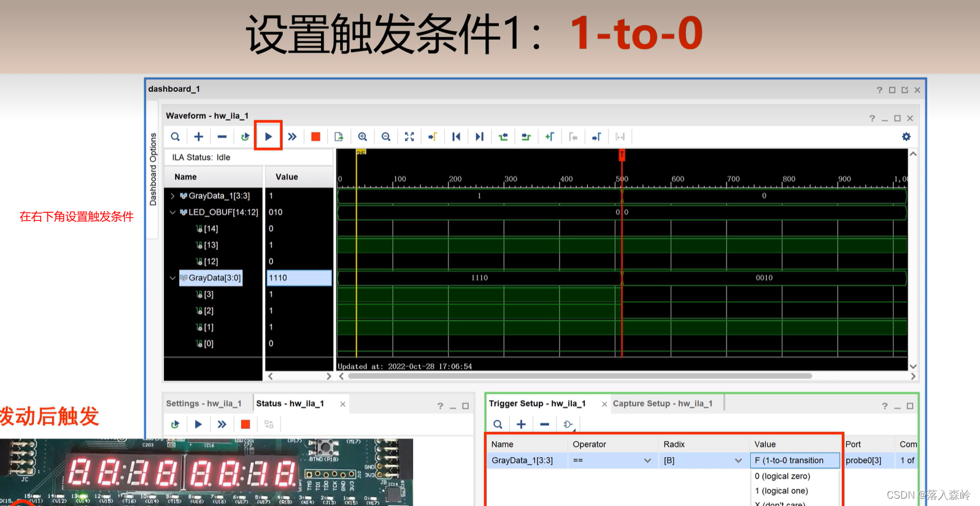Expand GrayData_1[3:3] signal group
980x506 pixels.
click(172, 196)
